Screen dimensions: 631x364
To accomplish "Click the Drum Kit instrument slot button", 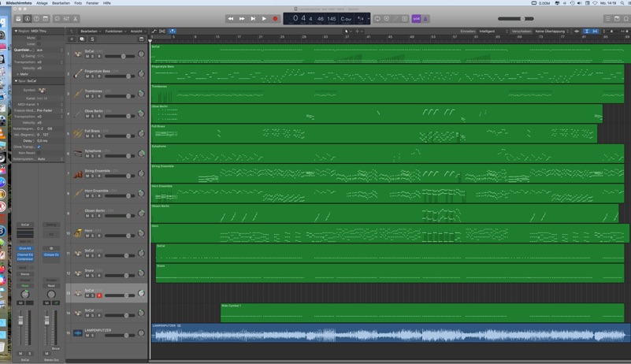I will (x=25, y=248).
